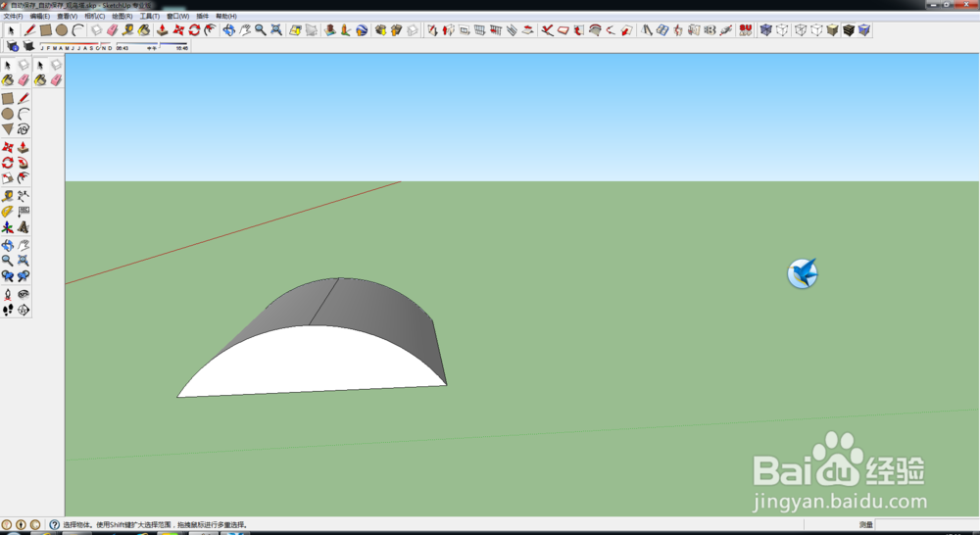
Task: Choose the Walk footprints tool
Action: [x=8, y=310]
